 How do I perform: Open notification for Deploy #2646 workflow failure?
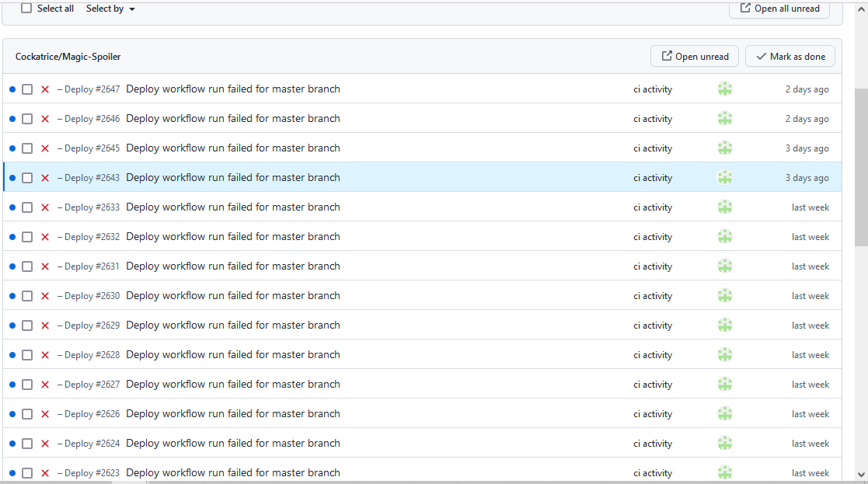tap(233, 118)
